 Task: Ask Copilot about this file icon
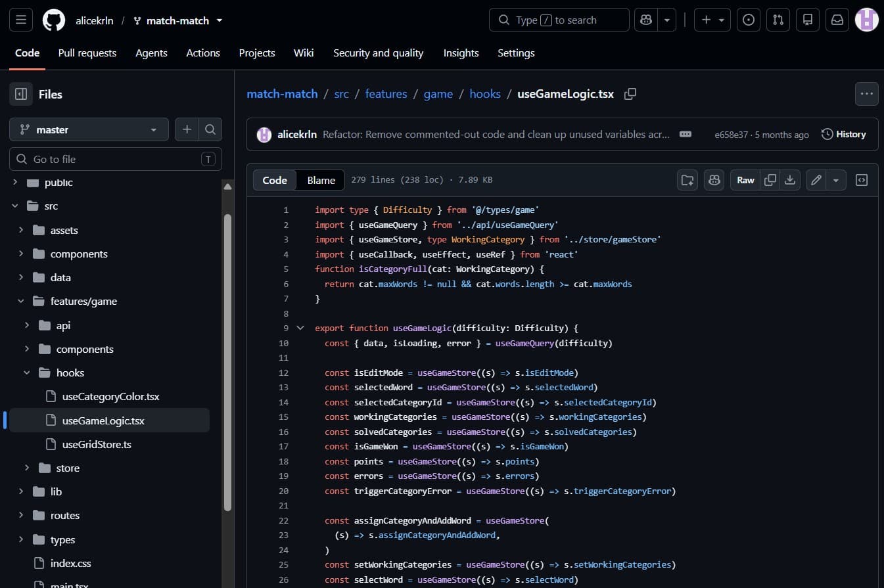[714, 180]
